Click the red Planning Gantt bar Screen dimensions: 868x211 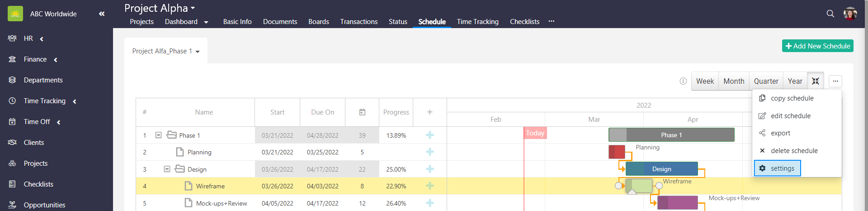(617, 152)
